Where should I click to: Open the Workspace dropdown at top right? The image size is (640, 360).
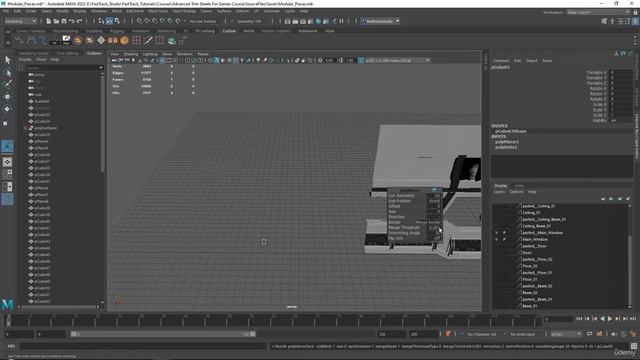pos(599,12)
